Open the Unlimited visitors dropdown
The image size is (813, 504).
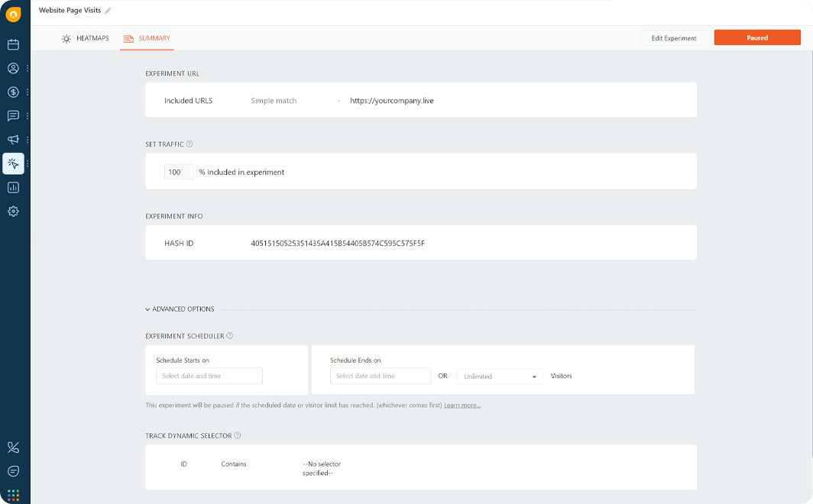[x=500, y=376]
